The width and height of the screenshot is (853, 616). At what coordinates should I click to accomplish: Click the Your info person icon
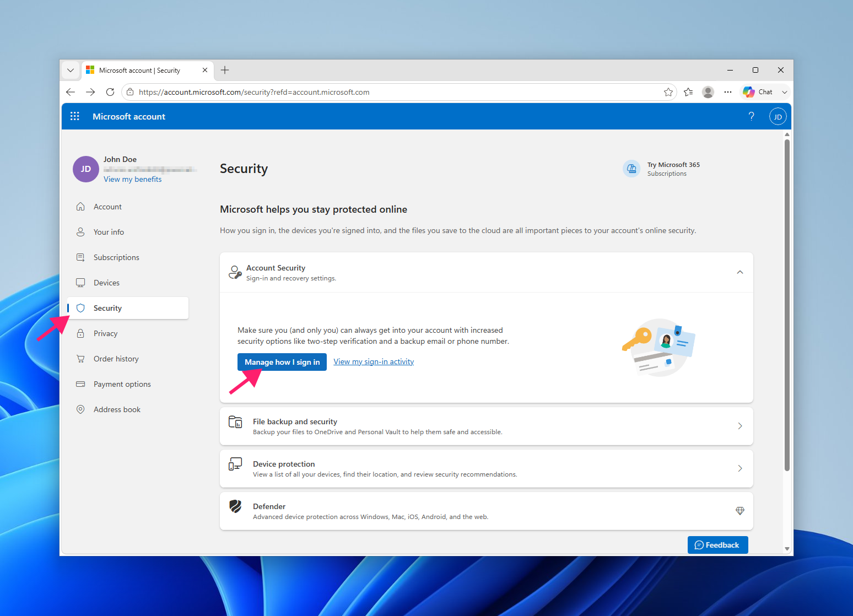pos(80,232)
